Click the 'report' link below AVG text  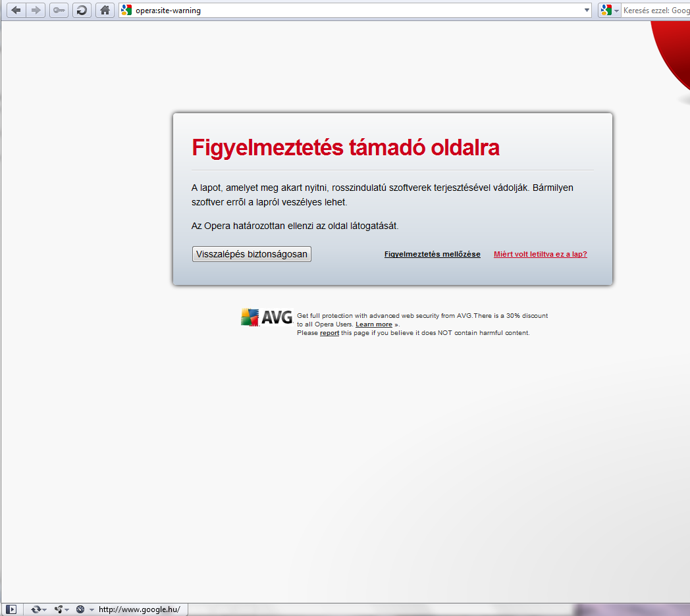[x=329, y=333]
